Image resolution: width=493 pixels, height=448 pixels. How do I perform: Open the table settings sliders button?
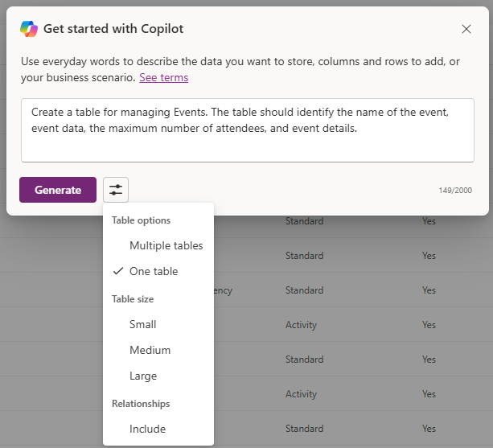tap(116, 190)
